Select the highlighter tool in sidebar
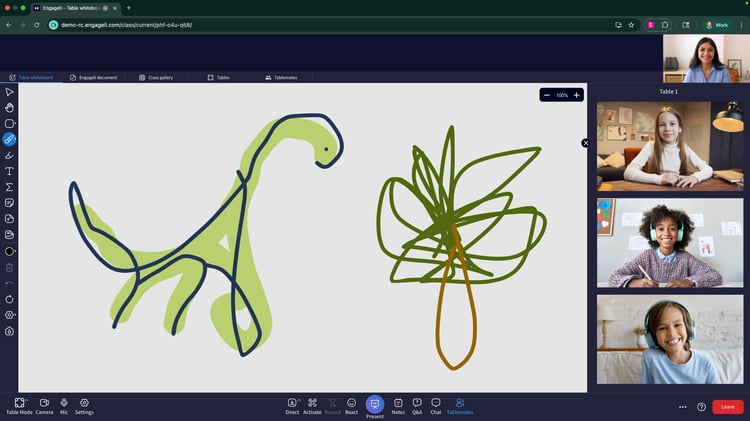750x421 pixels. click(x=9, y=155)
